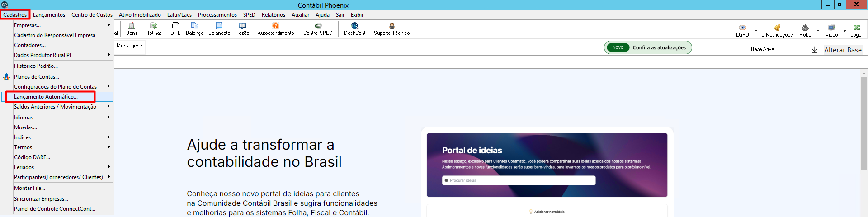The width and height of the screenshot is (868, 217).
Task: Open the DashCont toolbar icon
Action: tap(354, 29)
